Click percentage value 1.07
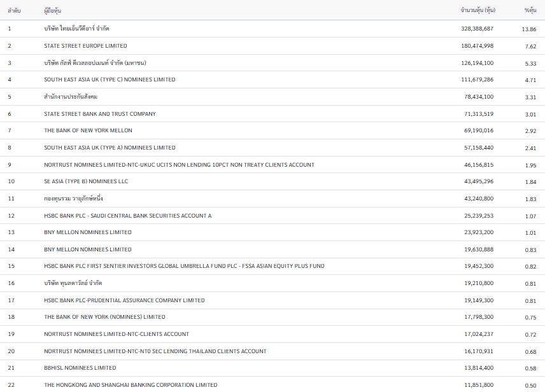545x392 pixels. coord(531,216)
